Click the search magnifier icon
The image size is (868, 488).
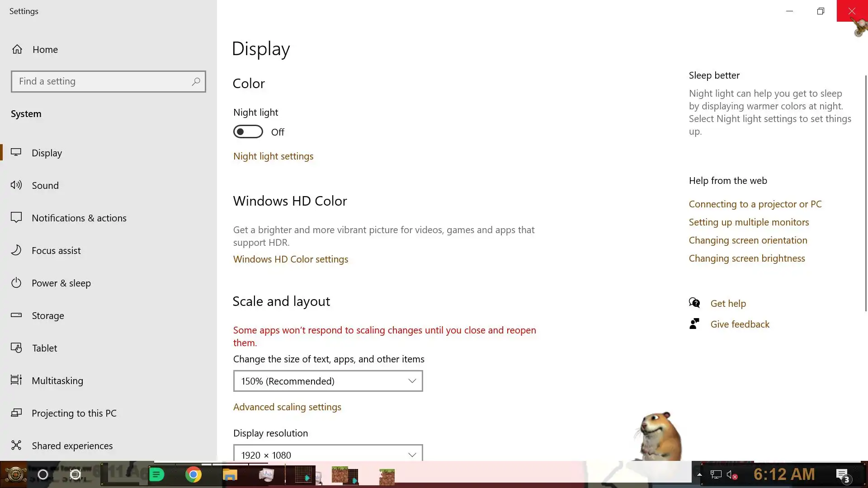click(x=196, y=81)
